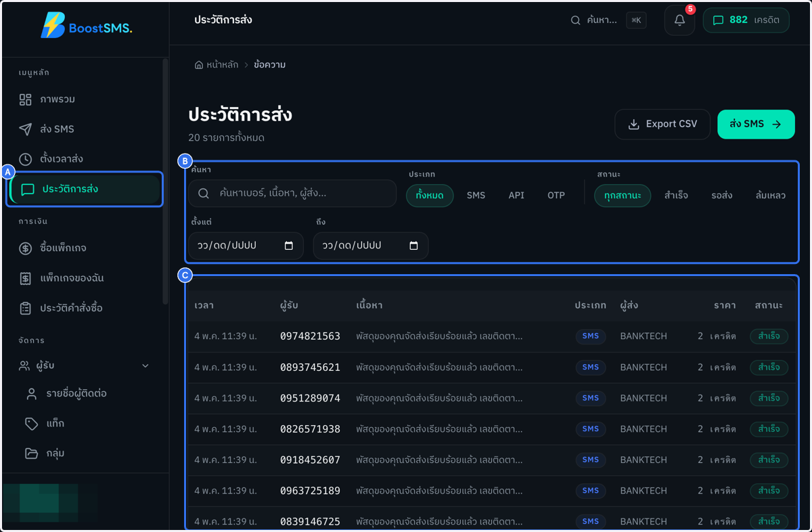The width and height of the screenshot is (812, 532).
Task: Click the ซื้อแพ็กเกจ dollar coin icon
Action: (x=25, y=248)
